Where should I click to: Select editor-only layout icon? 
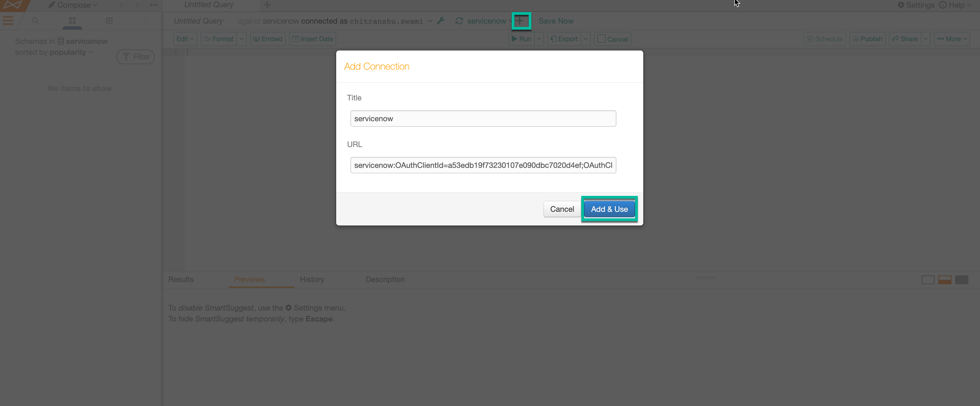(928, 280)
